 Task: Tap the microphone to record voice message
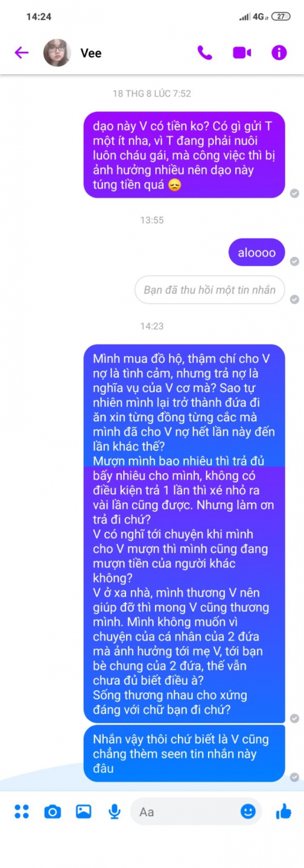point(114,811)
